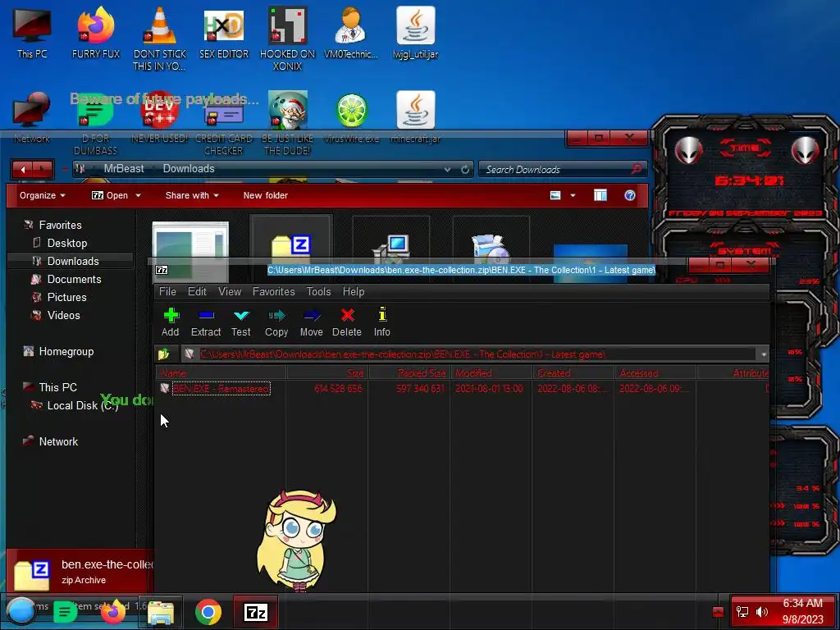The height and width of the screenshot is (630, 840).
Task: Select Downloads in Explorer sidebar
Action: click(x=73, y=261)
